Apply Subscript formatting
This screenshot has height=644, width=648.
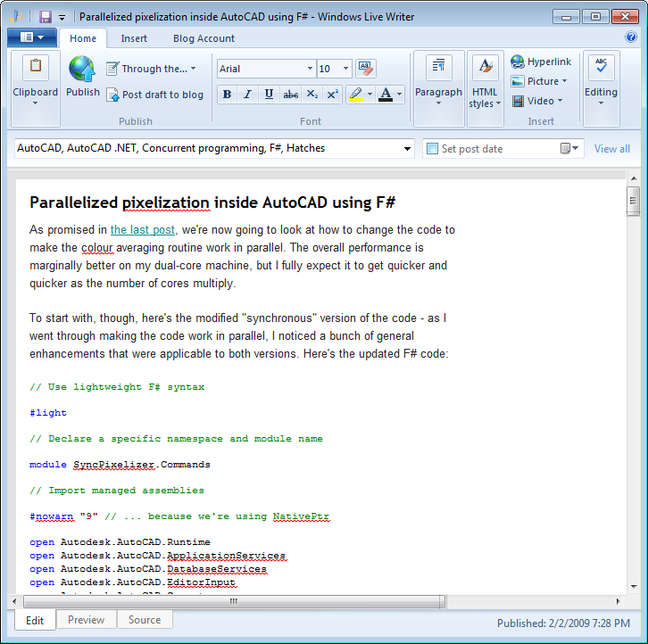pos(312,95)
